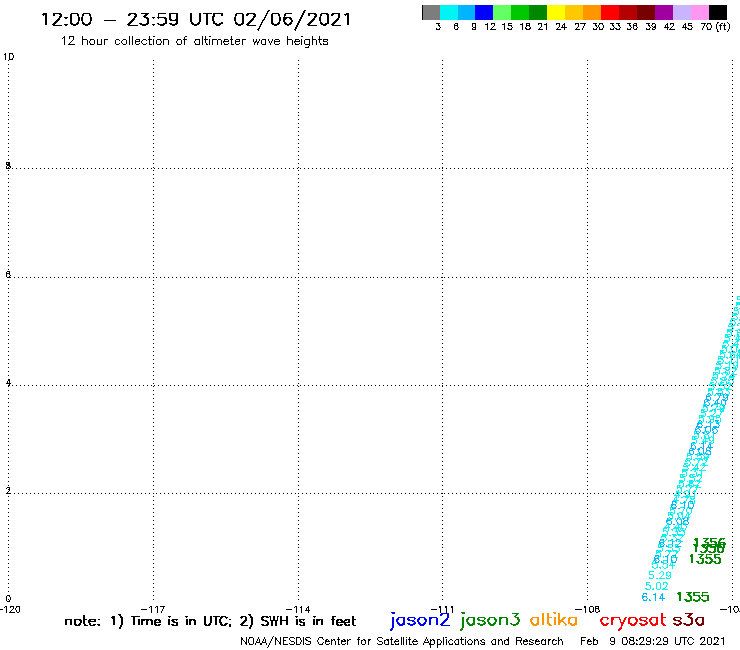This screenshot has height=650, width=740.
Task: Click the '24' color scale label
Action: pos(561,27)
